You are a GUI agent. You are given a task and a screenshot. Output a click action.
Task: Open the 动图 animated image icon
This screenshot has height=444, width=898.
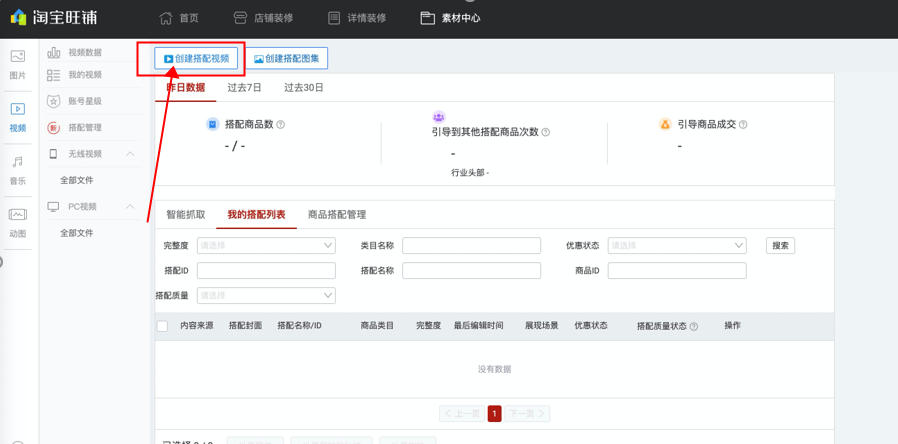17,215
